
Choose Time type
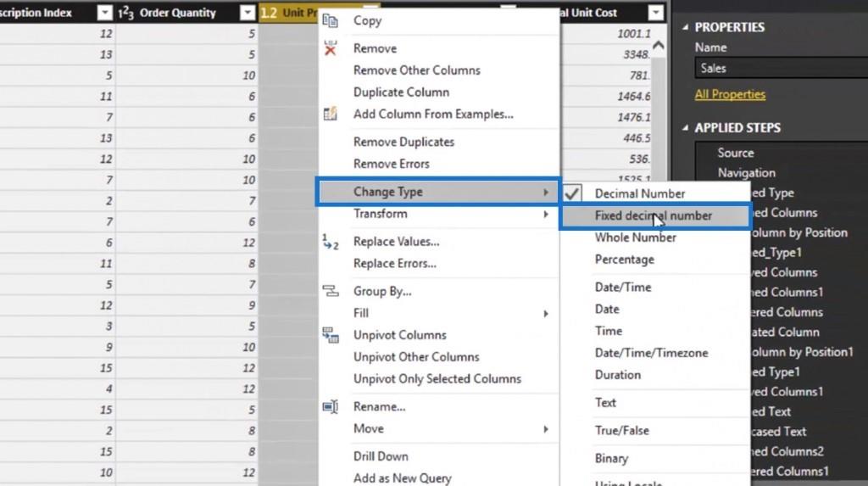click(609, 331)
